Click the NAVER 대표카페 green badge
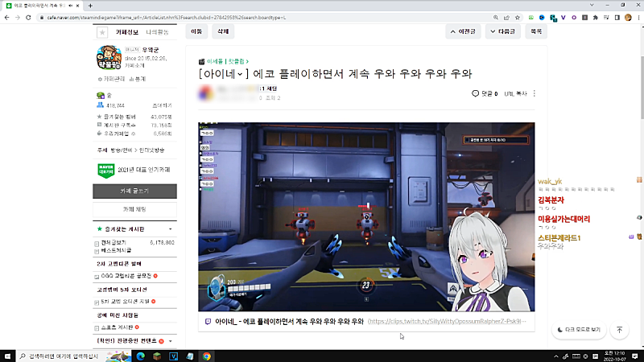644x362 pixels. [x=106, y=170]
